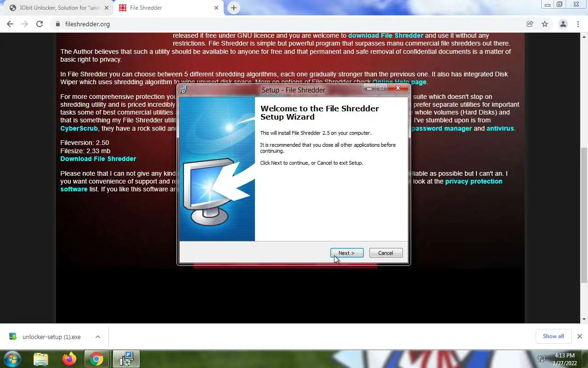
Task: Click Next in the File Shredder setup wizard
Action: [x=347, y=253]
